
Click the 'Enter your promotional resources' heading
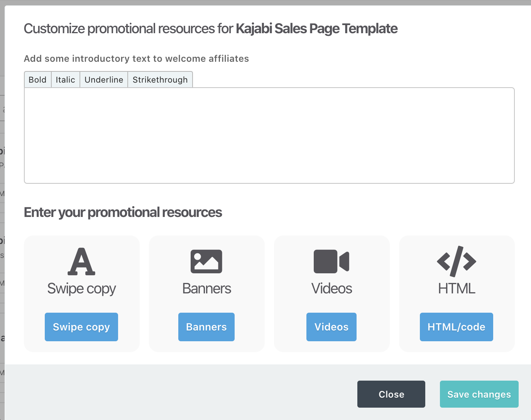(x=123, y=212)
